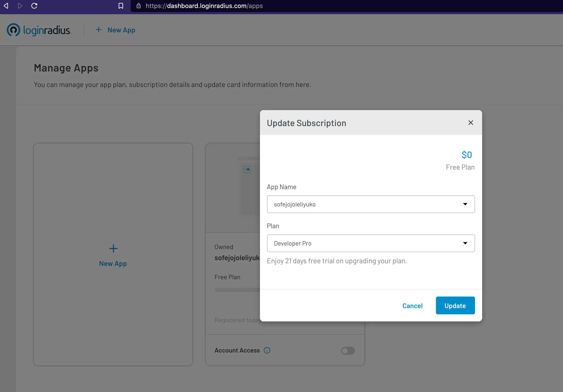Click the browser forward navigation arrow
The height and width of the screenshot is (392, 563).
20,6
